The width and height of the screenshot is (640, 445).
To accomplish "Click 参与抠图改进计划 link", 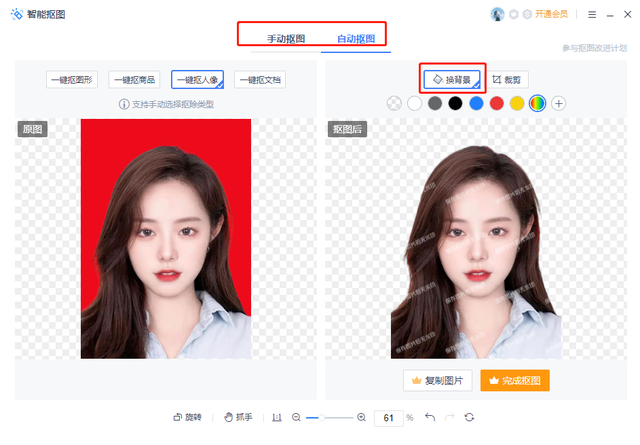I will (594, 48).
